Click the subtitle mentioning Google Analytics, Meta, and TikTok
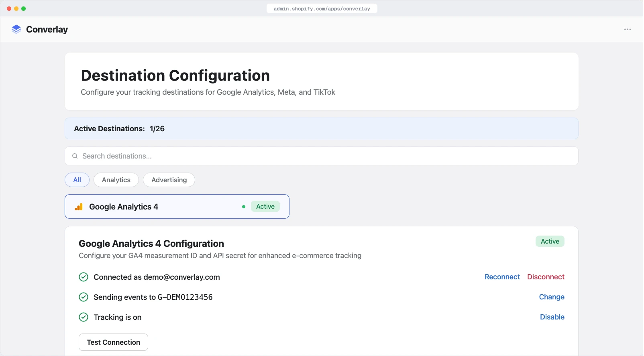Viewport: 644px width, 356px height. [x=208, y=92]
